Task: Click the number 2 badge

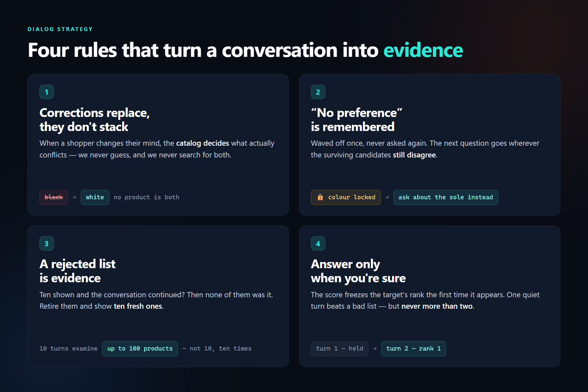Action: (x=318, y=92)
